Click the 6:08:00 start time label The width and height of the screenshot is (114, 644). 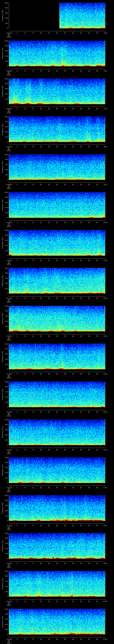point(9,184)
